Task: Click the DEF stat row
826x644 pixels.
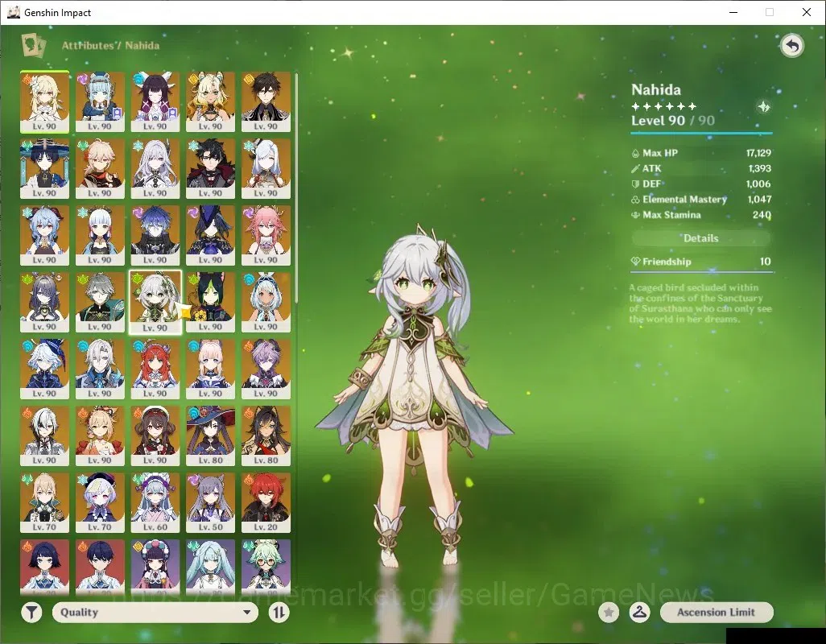Action: 701,184
